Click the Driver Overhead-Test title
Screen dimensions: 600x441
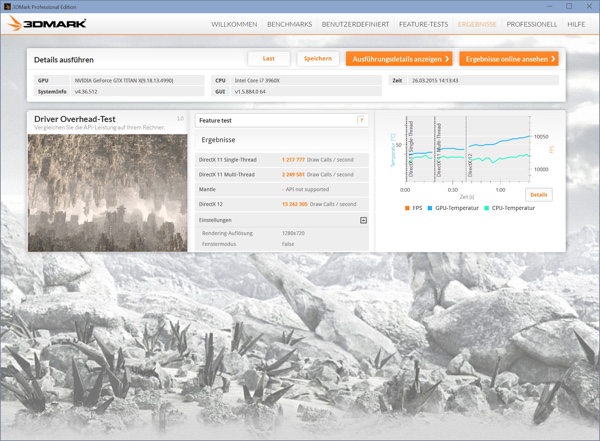coord(75,119)
